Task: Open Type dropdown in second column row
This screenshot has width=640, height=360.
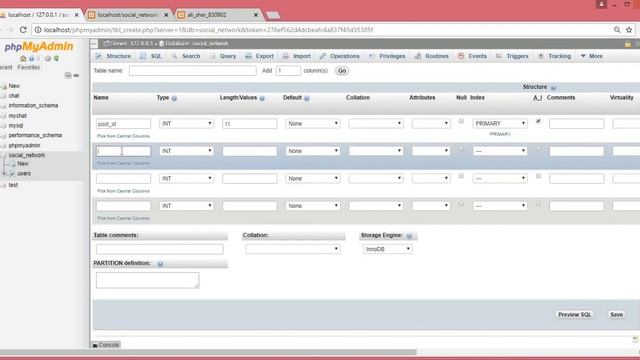Action: click(187, 151)
